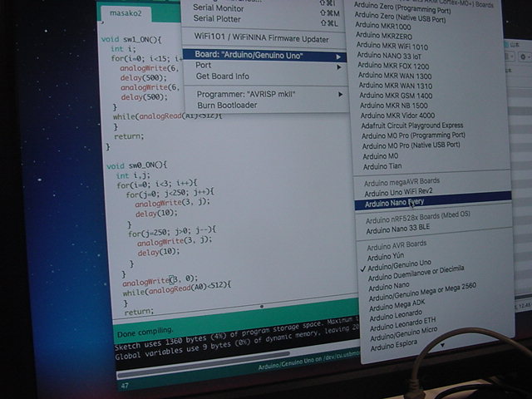Click the console horizontal scrollbar
This screenshot has height=399, width=532.
[x=204, y=364]
